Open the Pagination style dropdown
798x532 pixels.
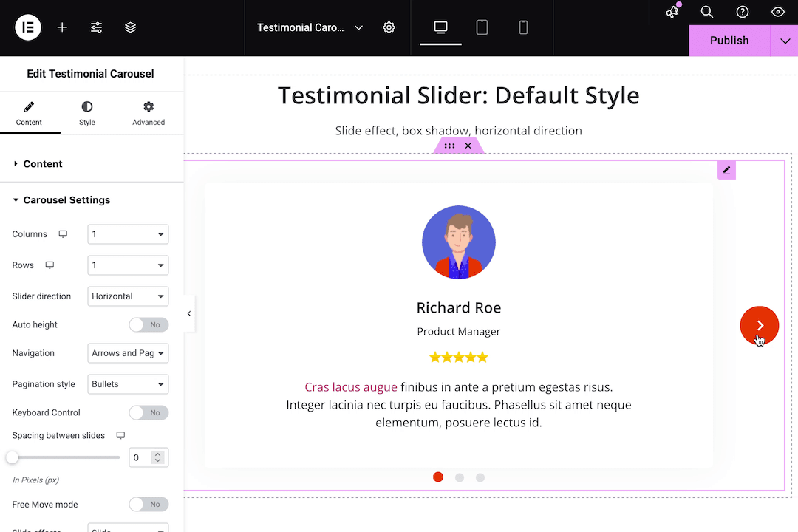coord(128,384)
